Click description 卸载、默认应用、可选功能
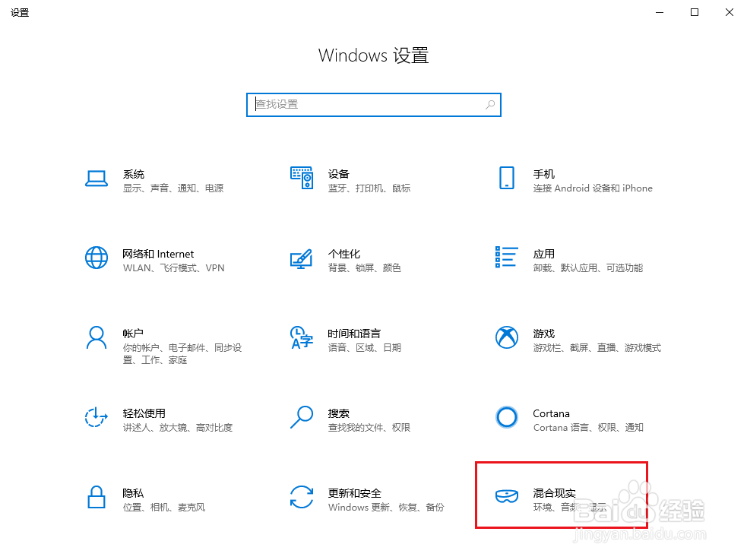Viewport: 747px width, 560px height. click(x=588, y=268)
